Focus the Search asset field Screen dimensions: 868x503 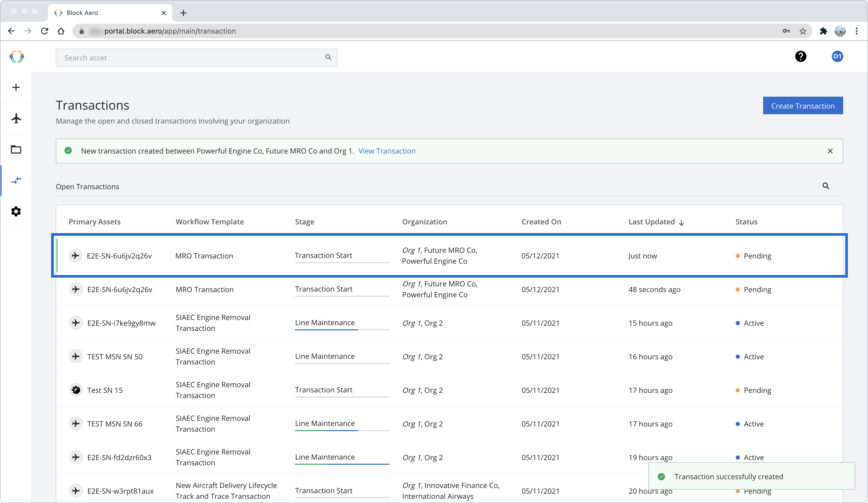[x=196, y=58]
